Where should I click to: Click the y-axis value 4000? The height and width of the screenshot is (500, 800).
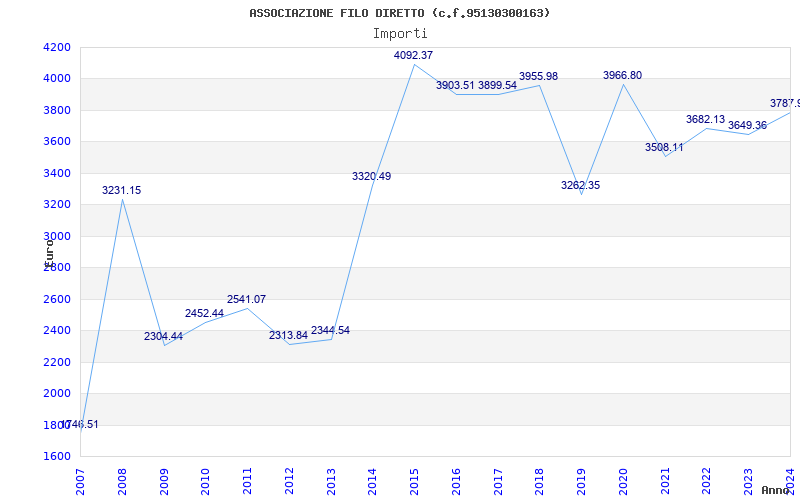point(58,79)
